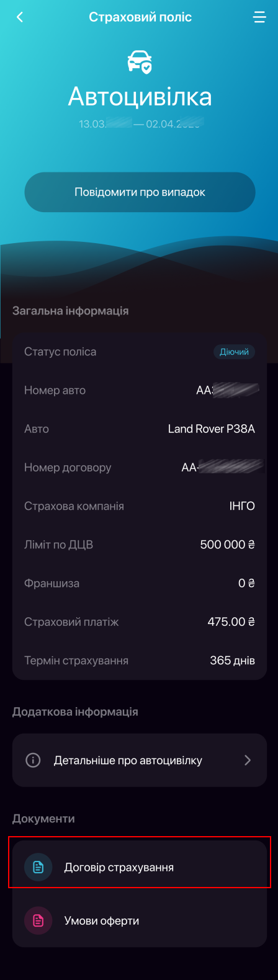Tap the Страховий платіж 475.00 value
Screen dimensions: 278x980
tap(231, 621)
